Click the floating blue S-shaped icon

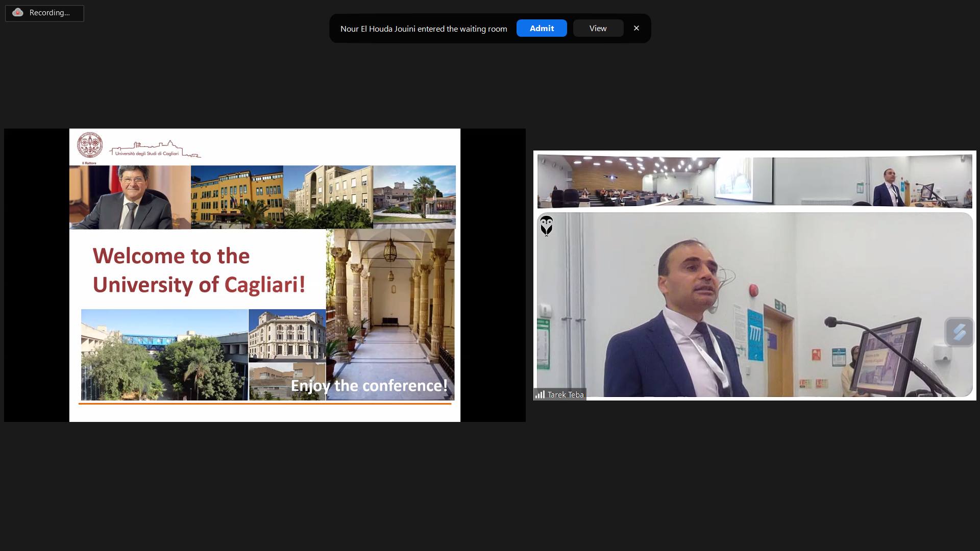(x=959, y=332)
